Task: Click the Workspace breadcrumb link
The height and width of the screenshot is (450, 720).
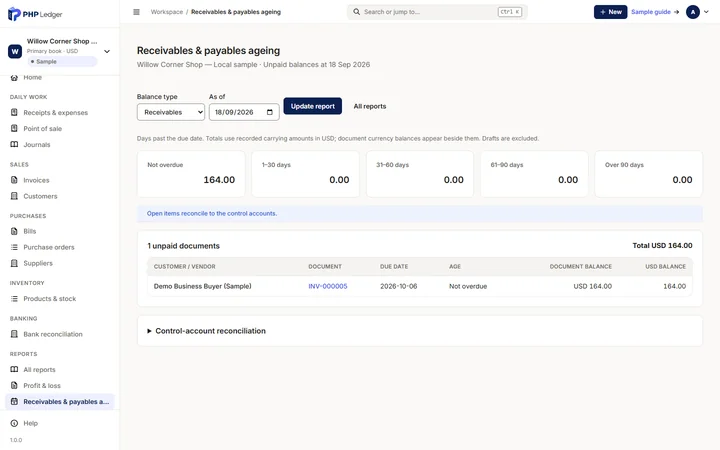Action: click(x=167, y=12)
